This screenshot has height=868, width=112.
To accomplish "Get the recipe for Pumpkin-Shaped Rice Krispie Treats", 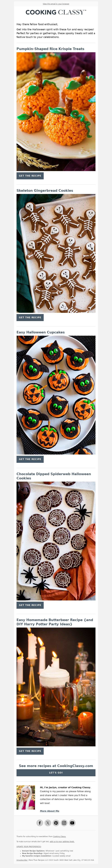I will point(30,176).
